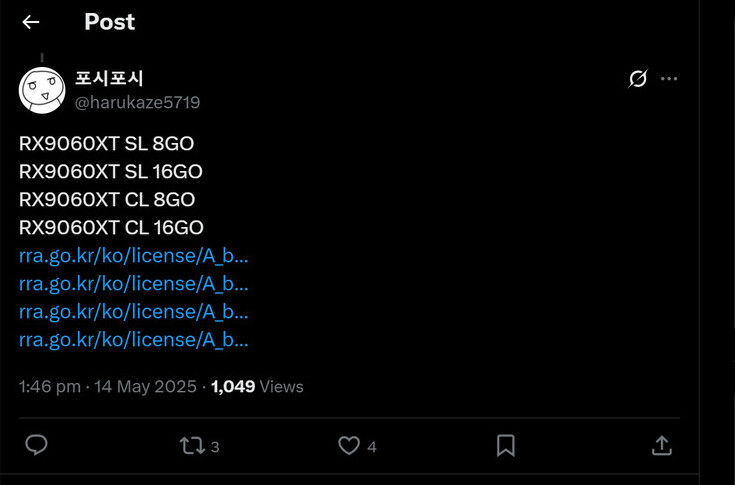Open the Grok explain-post icon
The width and height of the screenshot is (735, 485).
coord(638,78)
